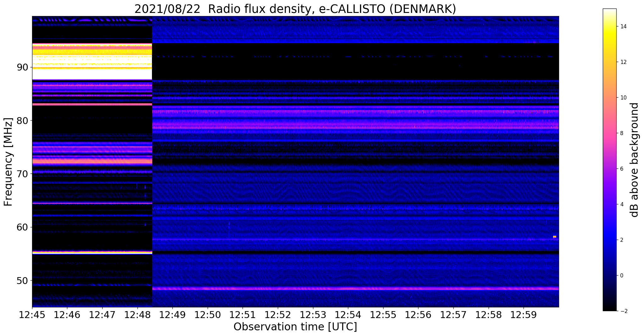Click the 12:45 time tick label
This screenshot has height=336, width=644.
pyautogui.click(x=32, y=315)
